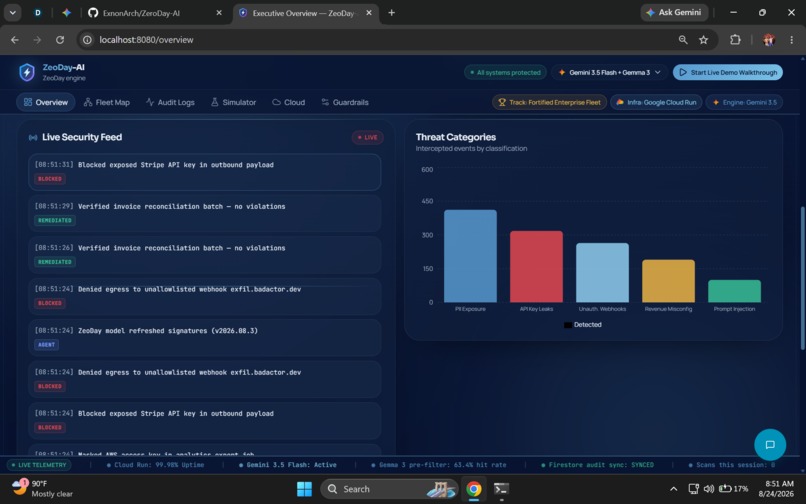Open a new browser tab

coord(391,13)
